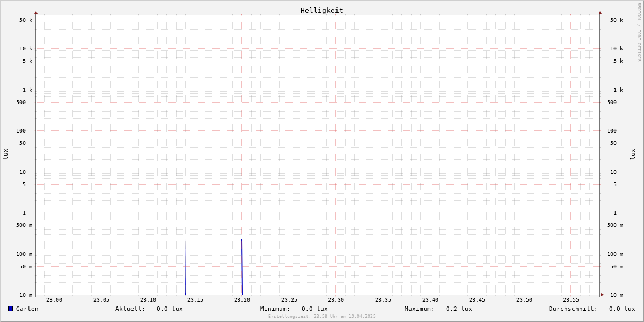
Task: Click the 23:30 time axis label
Action: [x=336, y=300]
